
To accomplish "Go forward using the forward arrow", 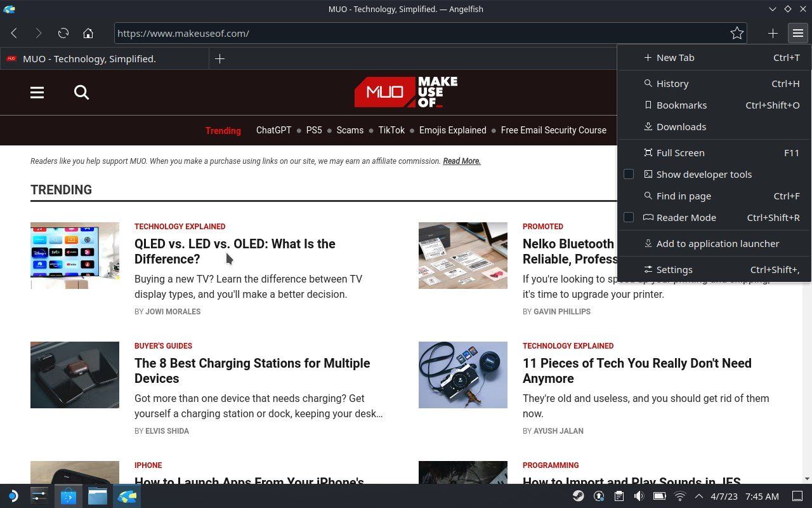I will 38,33.
